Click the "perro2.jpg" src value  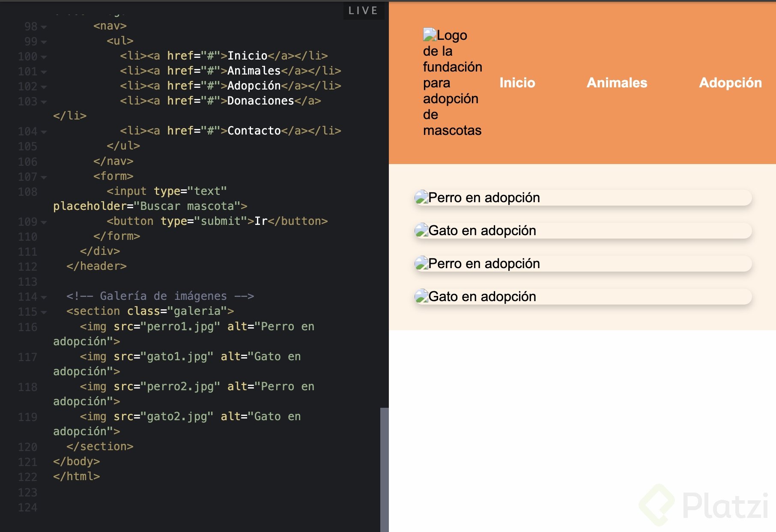[180, 386]
